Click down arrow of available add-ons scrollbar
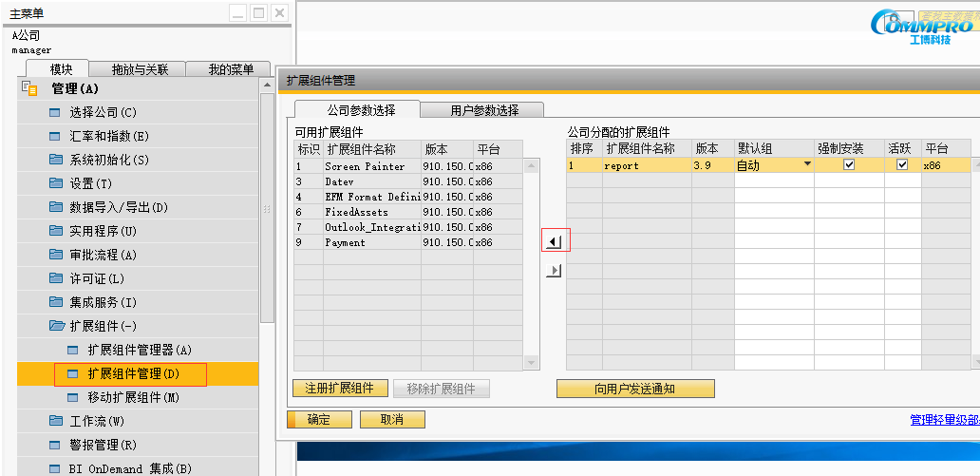 tap(531, 362)
